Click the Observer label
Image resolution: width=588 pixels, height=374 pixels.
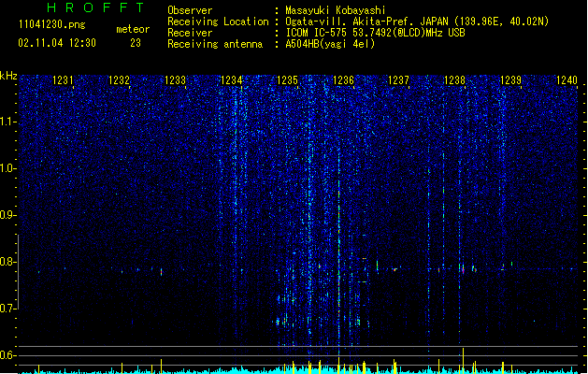click(190, 10)
